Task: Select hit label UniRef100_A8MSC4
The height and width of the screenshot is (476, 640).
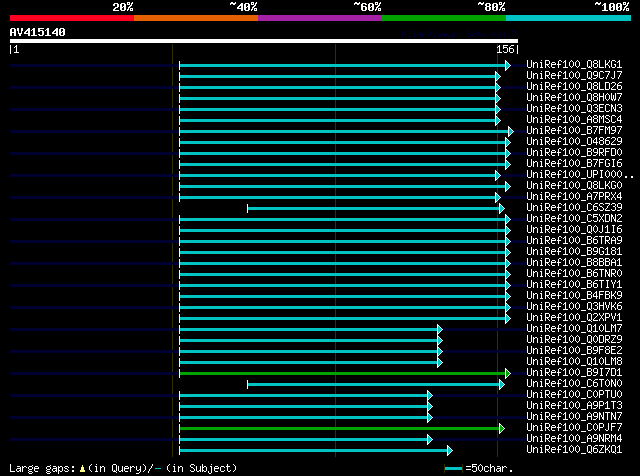Action: [x=574, y=120]
